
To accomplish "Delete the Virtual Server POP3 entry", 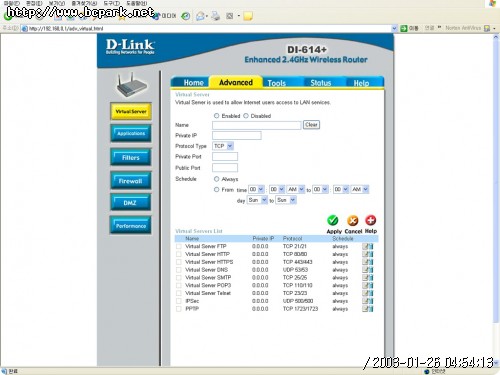I will pos(371,285).
